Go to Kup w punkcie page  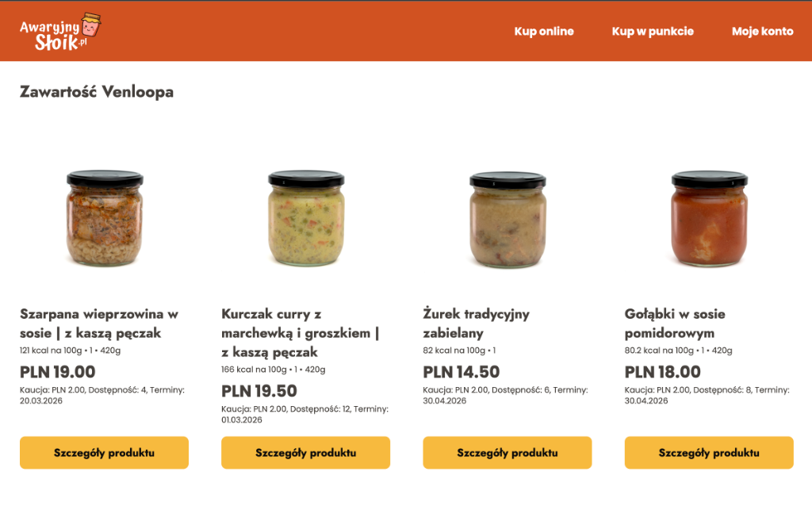click(653, 32)
